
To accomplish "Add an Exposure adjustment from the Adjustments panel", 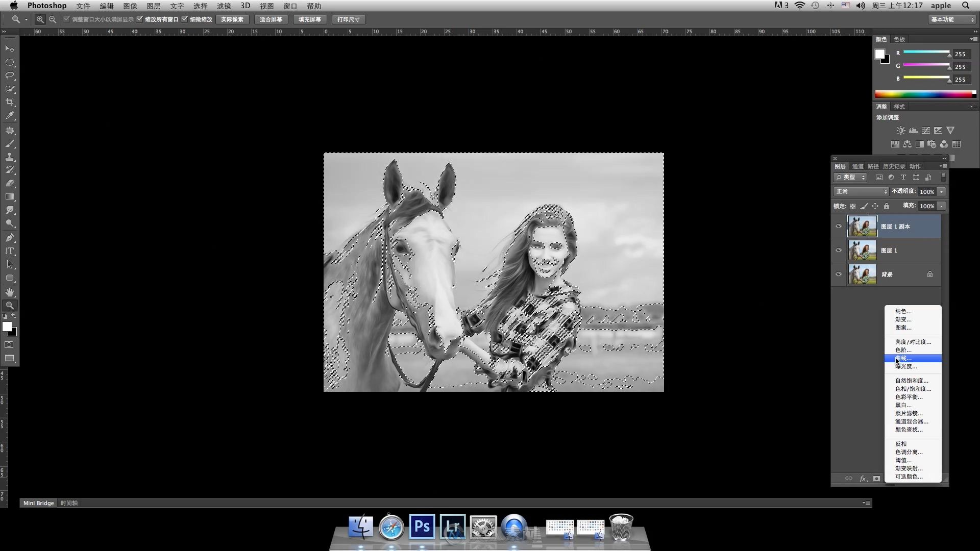I will (938, 131).
